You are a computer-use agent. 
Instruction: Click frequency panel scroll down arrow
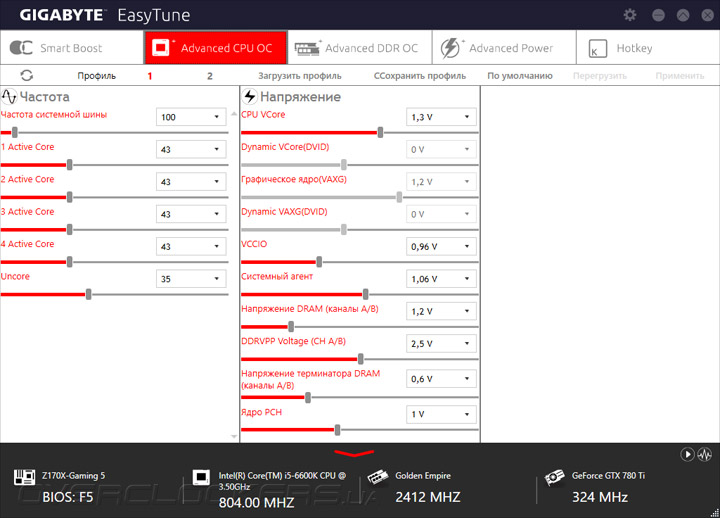234,436
